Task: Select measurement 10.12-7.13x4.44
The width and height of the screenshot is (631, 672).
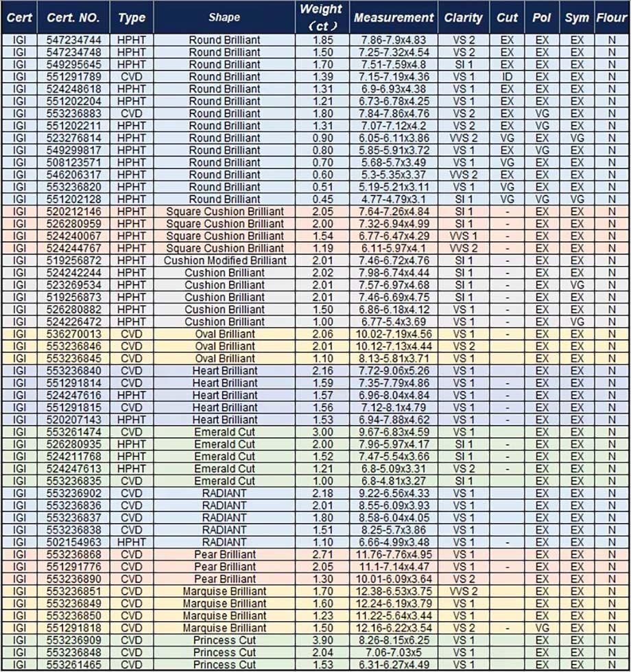Action: pos(394,346)
